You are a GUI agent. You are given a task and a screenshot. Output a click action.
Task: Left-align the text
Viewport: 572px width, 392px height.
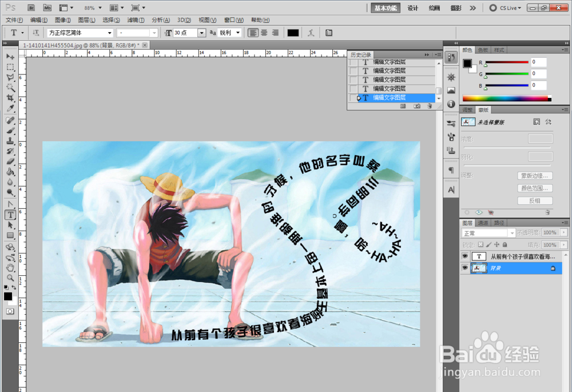point(253,33)
